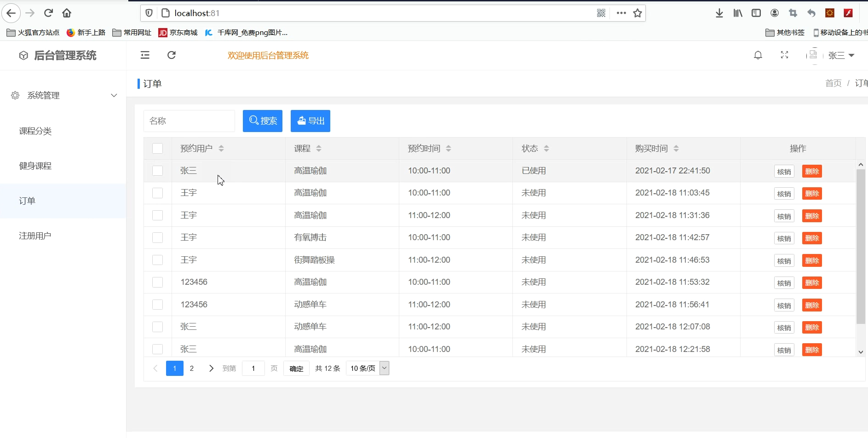This screenshot has height=438, width=868.
Task: Click 删除 for the 街舞踏板操 order
Action: 812,261
